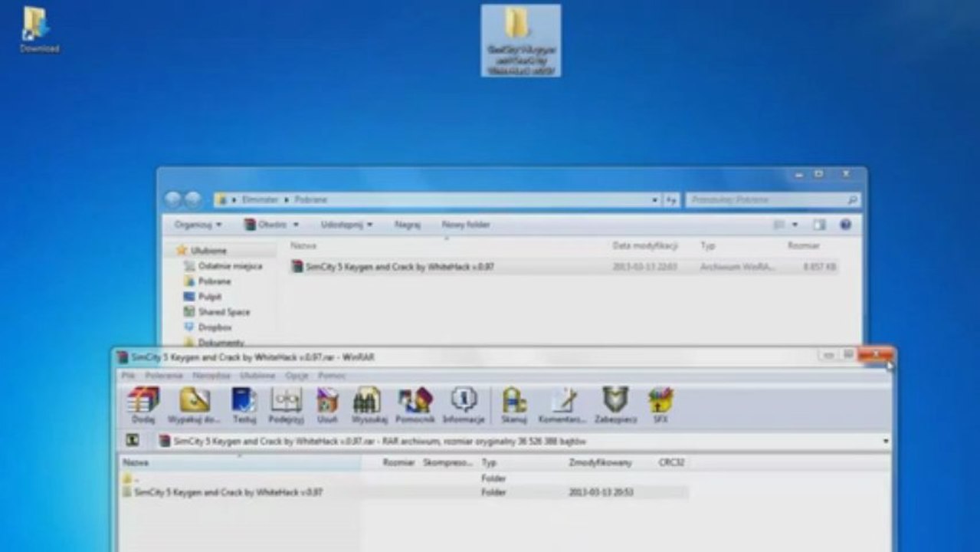Screen dimensions: 980x552
Task: Go up one level via WinRAR up-folder icon
Action: coord(132,441)
